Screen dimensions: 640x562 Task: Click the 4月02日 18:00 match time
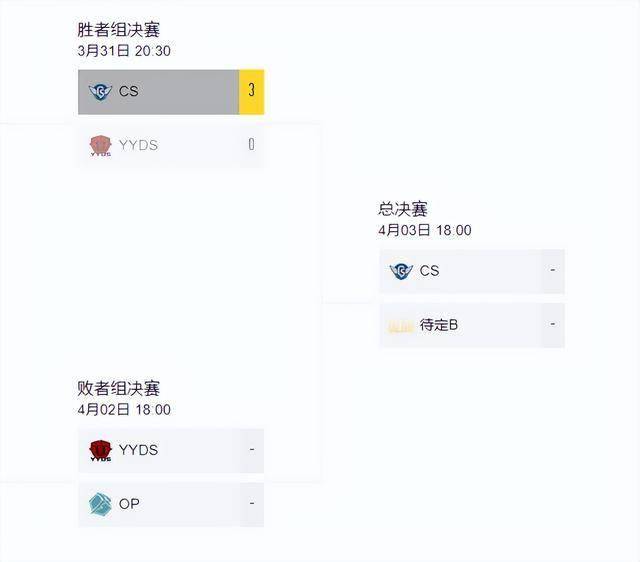pyautogui.click(x=124, y=409)
